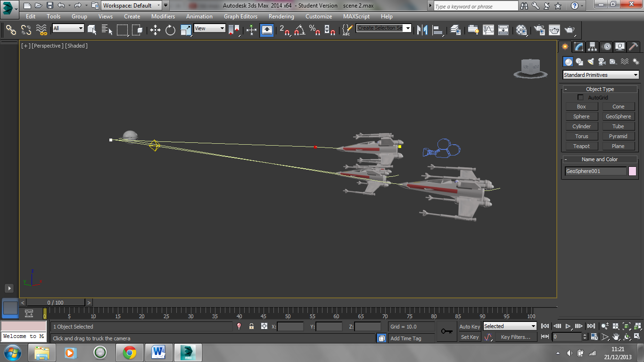Open Edit Named Selection Sets
This screenshot has height=362, width=644.
[x=347, y=30]
